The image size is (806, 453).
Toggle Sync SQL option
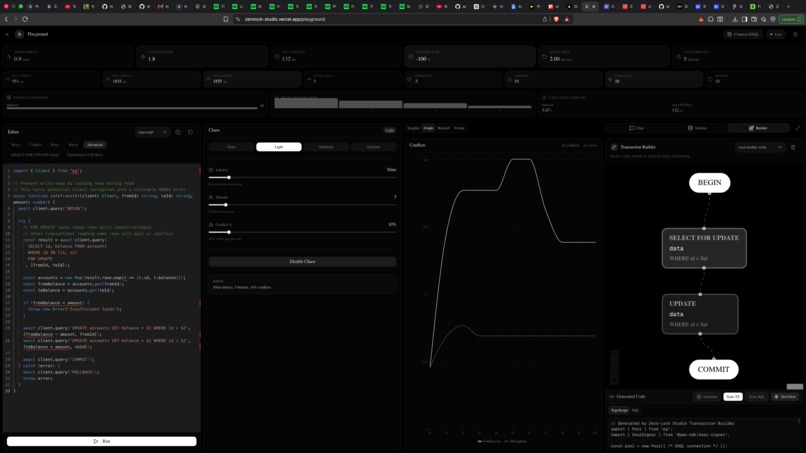click(756, 396)
